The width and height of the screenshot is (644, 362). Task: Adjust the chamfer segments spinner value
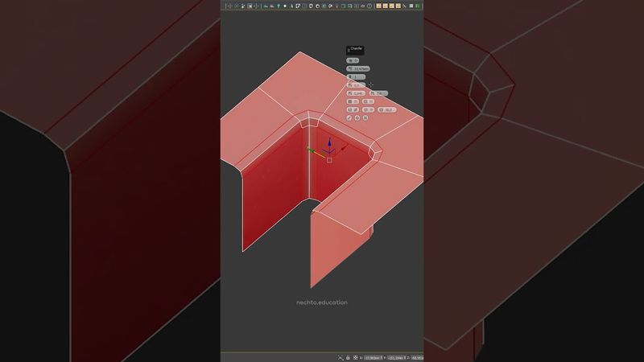pyautogui.click(x=353, y=77)
